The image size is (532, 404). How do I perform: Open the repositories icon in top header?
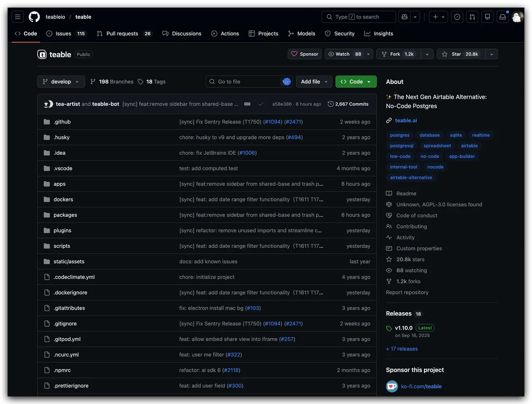[x=488, y=17]
